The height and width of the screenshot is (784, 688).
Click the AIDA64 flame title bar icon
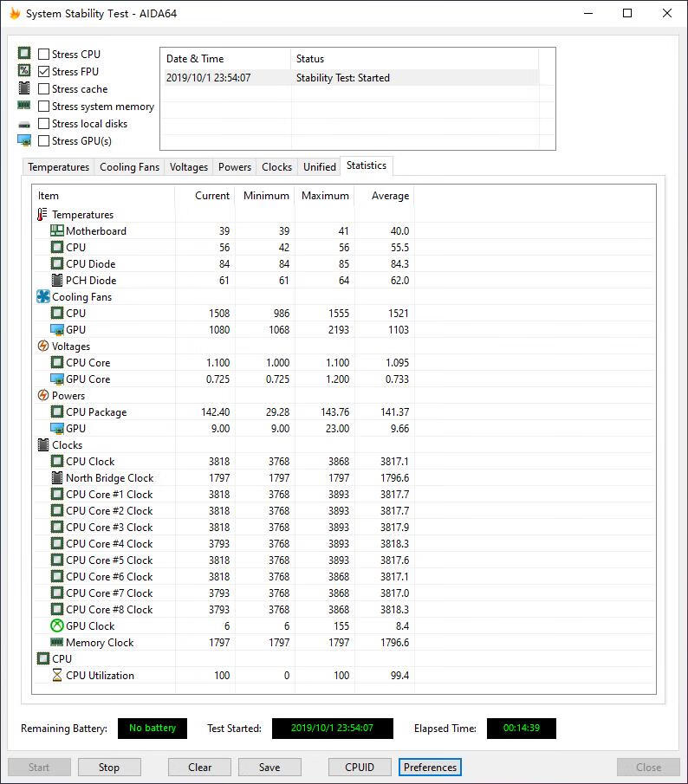[x=15, y=14]
